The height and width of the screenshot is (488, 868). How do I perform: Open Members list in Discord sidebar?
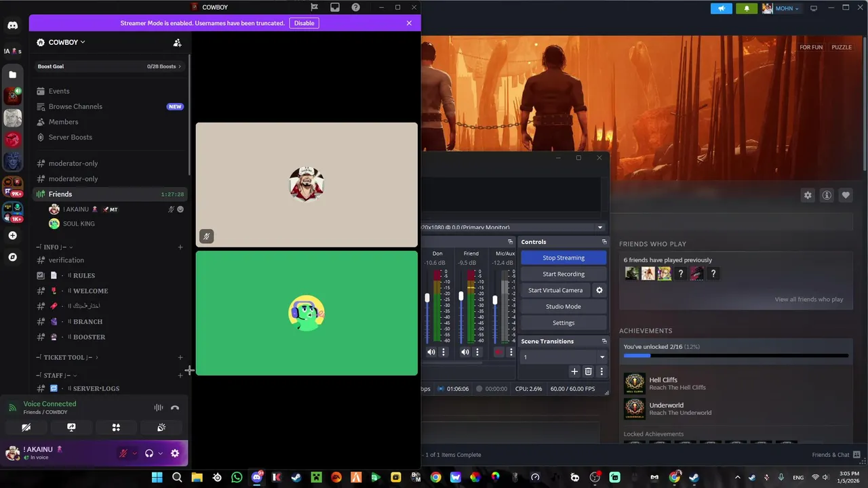click(111, 122)
